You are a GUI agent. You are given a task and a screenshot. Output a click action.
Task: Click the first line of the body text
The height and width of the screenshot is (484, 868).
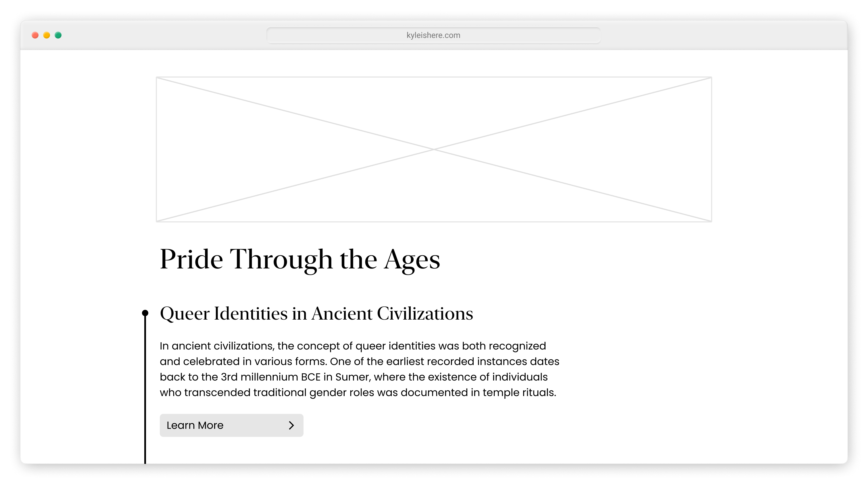(x=353, y=346)
